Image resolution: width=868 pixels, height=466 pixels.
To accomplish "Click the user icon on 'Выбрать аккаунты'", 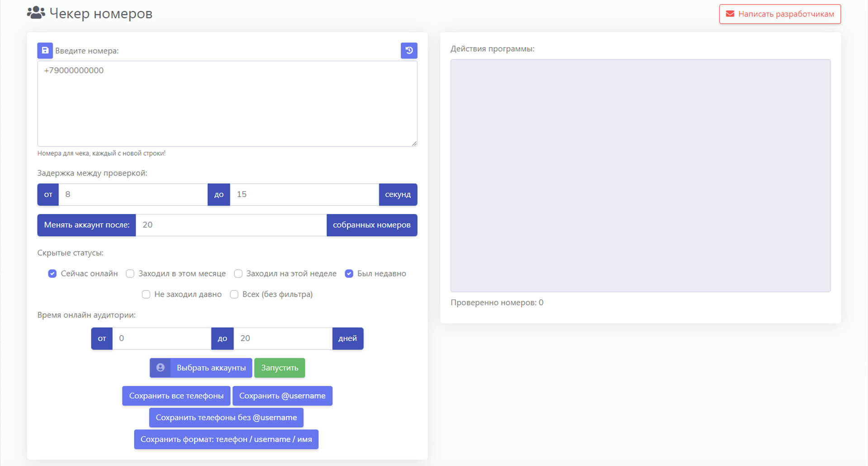I will click(x=161, y=368).
